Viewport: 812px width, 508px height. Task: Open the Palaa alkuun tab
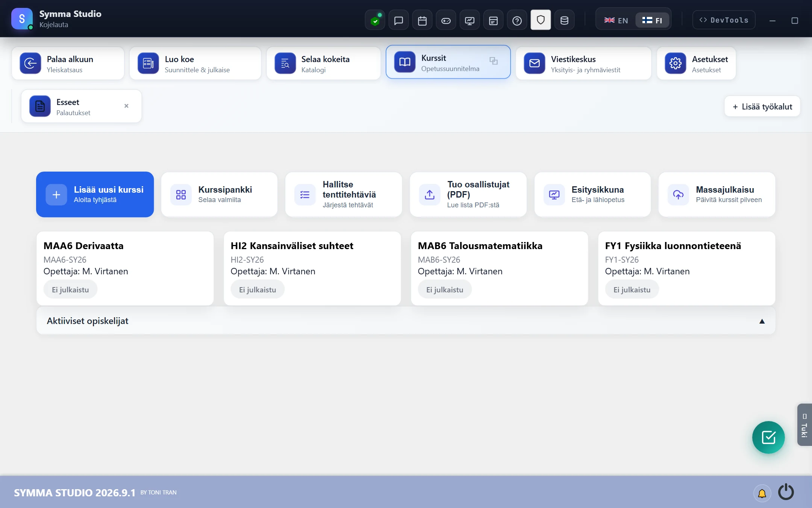tap(68, 64)
